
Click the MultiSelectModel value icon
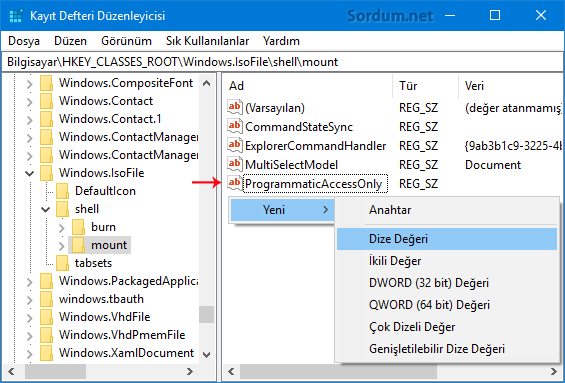coord(235,165)
